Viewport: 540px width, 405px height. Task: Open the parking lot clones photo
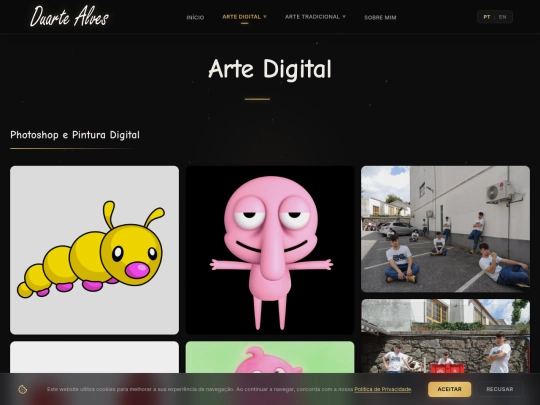coord(445,229)
